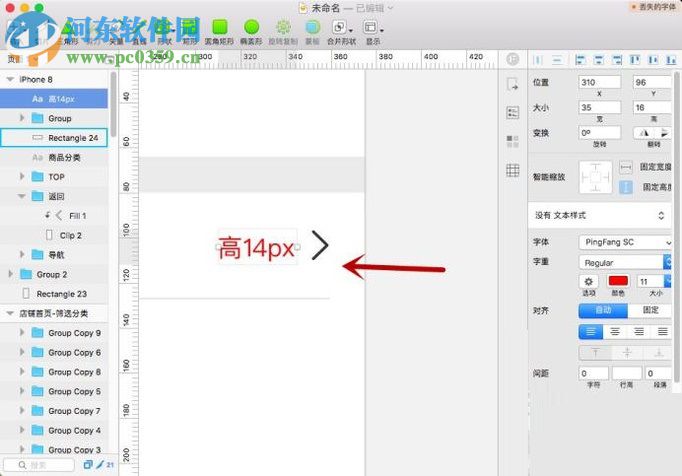Expand the TOP group folder
Screen dimensions: 682x476
click(x=22, y=176)
